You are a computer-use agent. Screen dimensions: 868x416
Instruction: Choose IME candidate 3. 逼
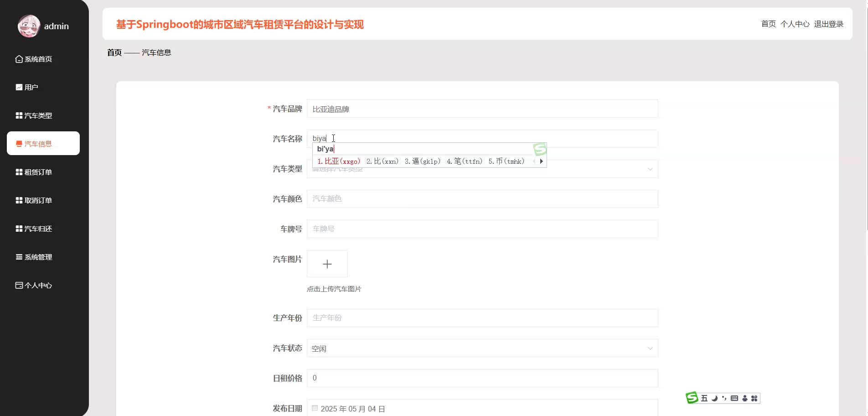click(423, 161)
